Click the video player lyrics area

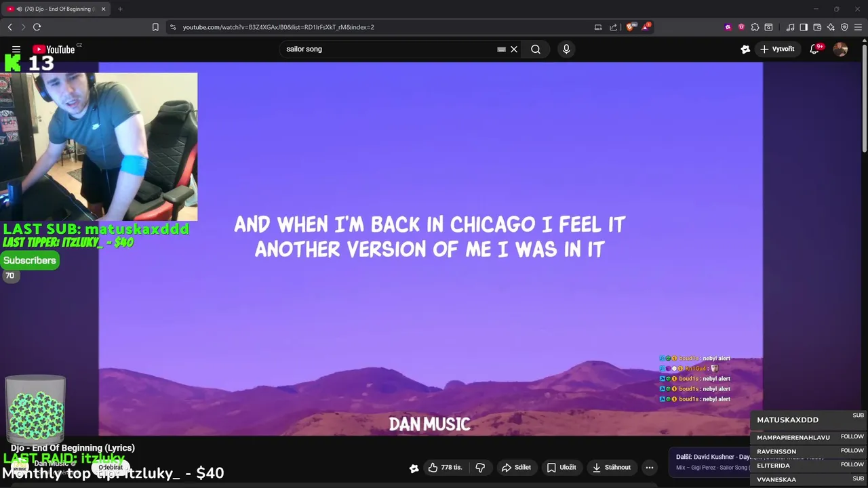430,237
